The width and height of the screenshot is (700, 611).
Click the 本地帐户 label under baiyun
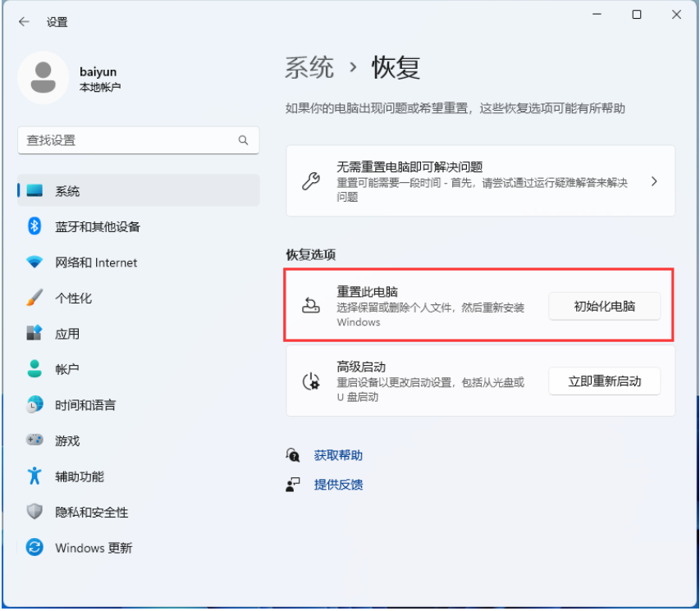click(100, 87)
